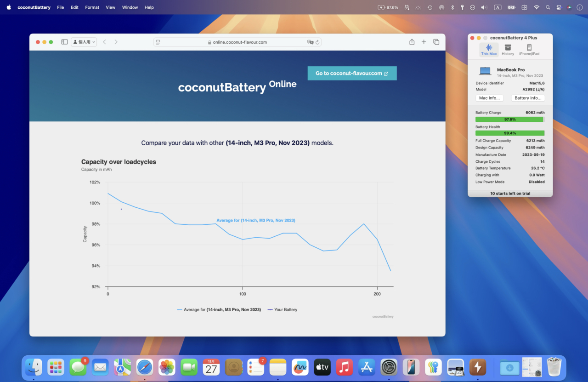588x382 pixels.
Task: Open Music from the Dock
Action: coord(344,367)
